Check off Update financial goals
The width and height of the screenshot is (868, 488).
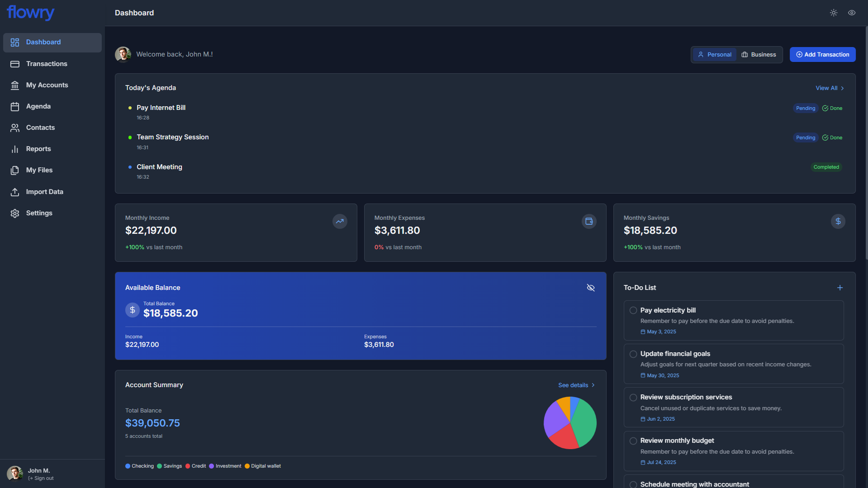[633, 354]
